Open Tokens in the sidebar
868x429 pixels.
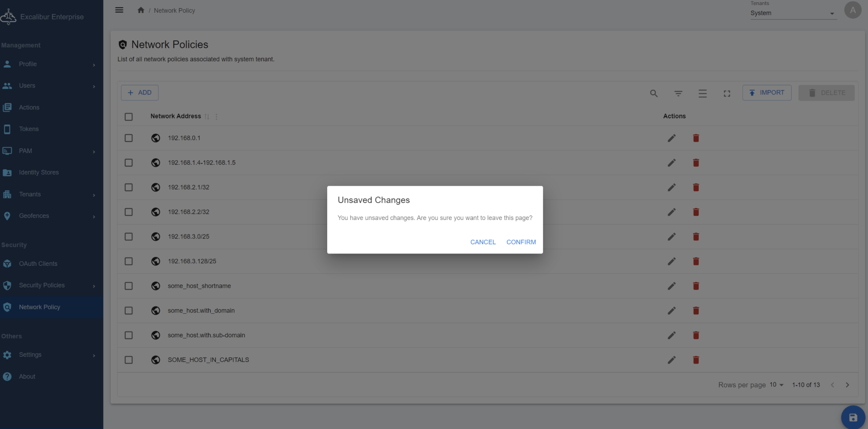tap(51, 129)
